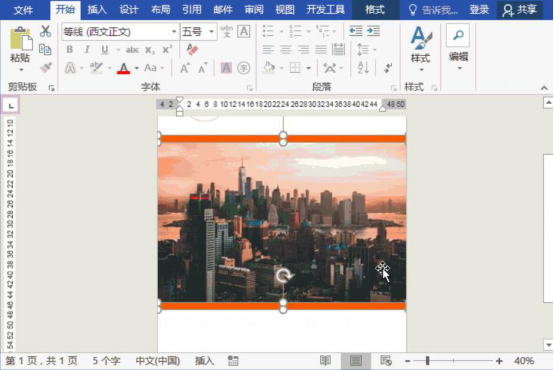Image resolution: width=554 pixels, height=370 pixels.
Task: Switch to the 插入 tab
Action: coord(97,10)
